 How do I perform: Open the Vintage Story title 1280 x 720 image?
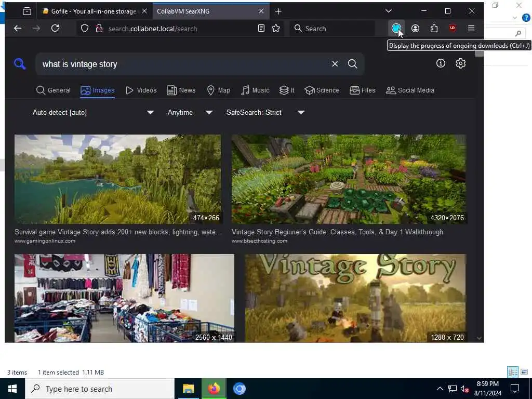pyautogui.click(x=355, y=298)
